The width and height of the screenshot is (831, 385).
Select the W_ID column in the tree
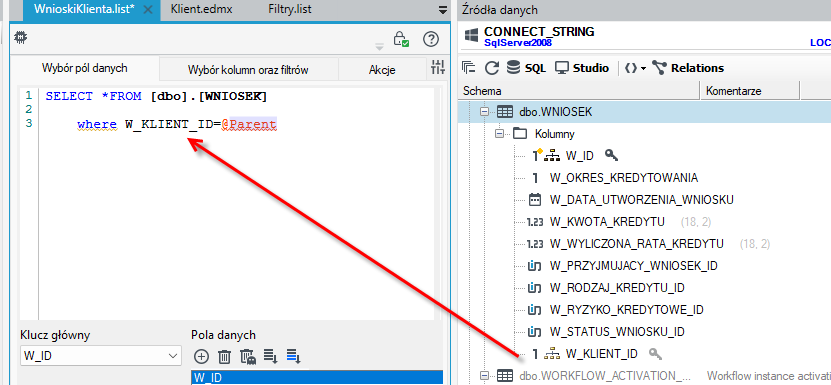coord(579,155)
